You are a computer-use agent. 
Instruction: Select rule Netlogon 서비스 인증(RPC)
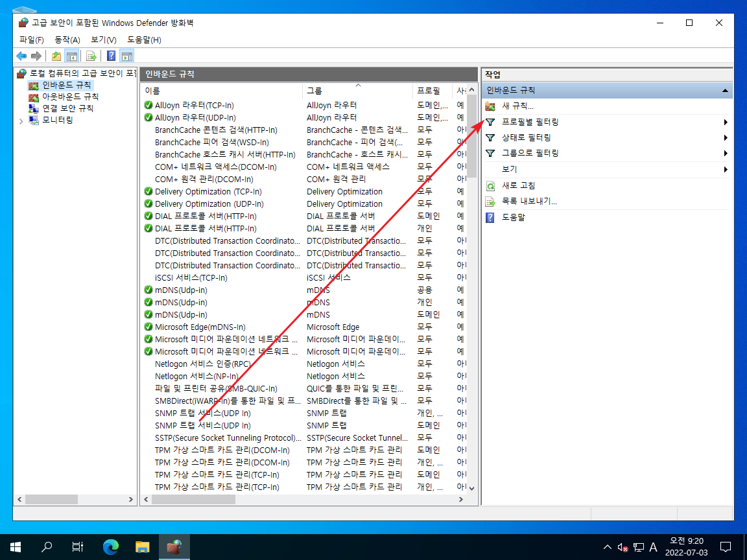point(202,364)
